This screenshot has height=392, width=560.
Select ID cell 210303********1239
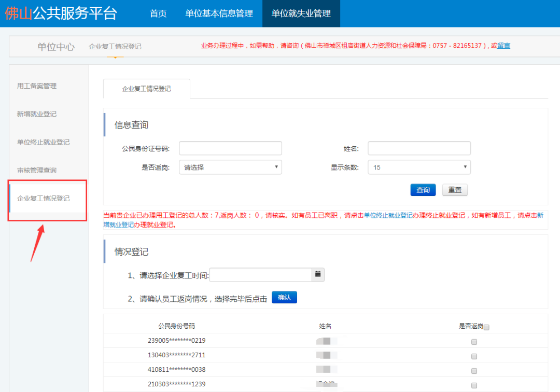click(176, 384)
